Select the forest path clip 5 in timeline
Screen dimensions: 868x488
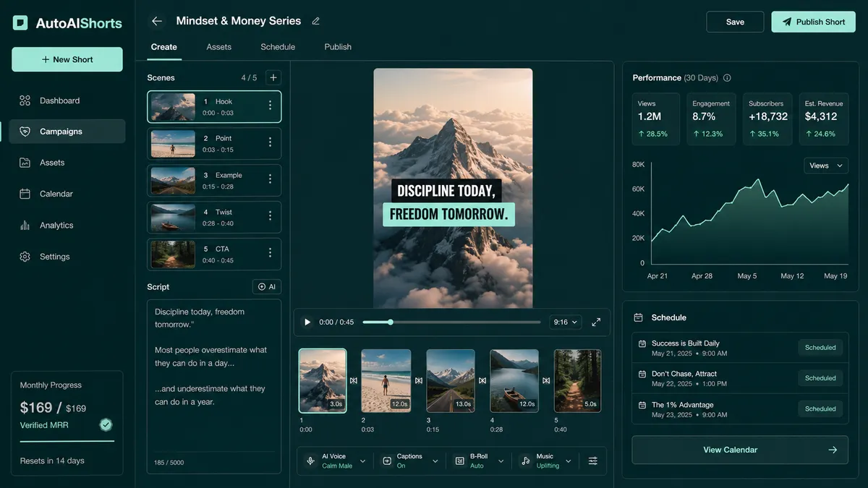coord(577,381)
